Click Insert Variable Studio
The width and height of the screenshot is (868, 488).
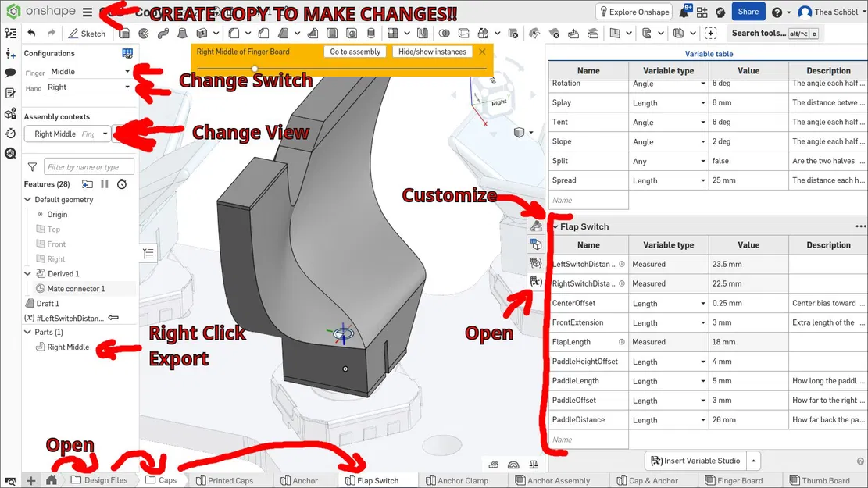[x=698, y=460]
